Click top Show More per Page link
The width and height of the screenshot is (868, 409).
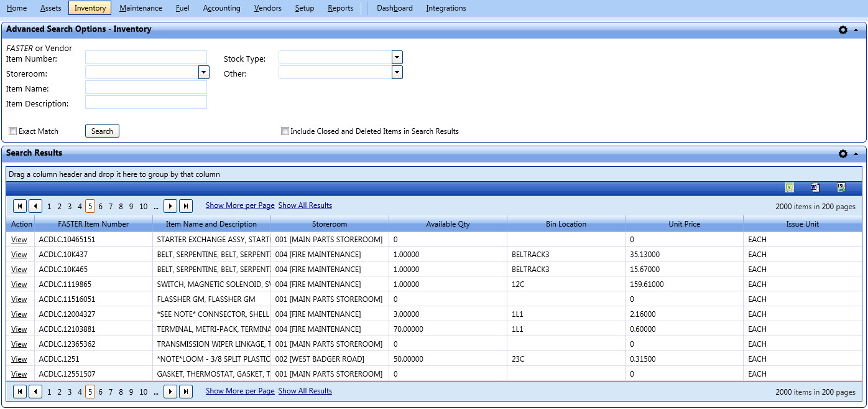[240, 205]
